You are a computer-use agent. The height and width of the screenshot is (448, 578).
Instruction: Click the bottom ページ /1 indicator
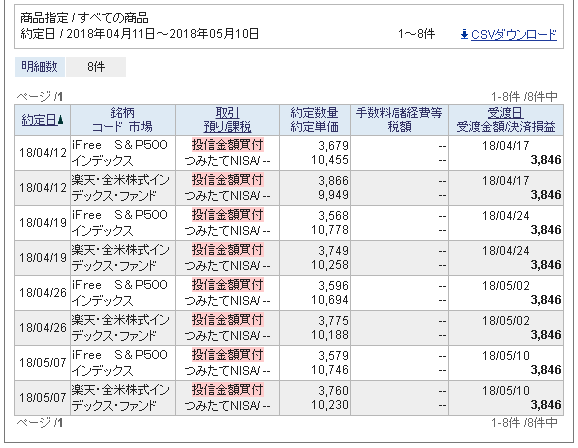tap(39, 423)
